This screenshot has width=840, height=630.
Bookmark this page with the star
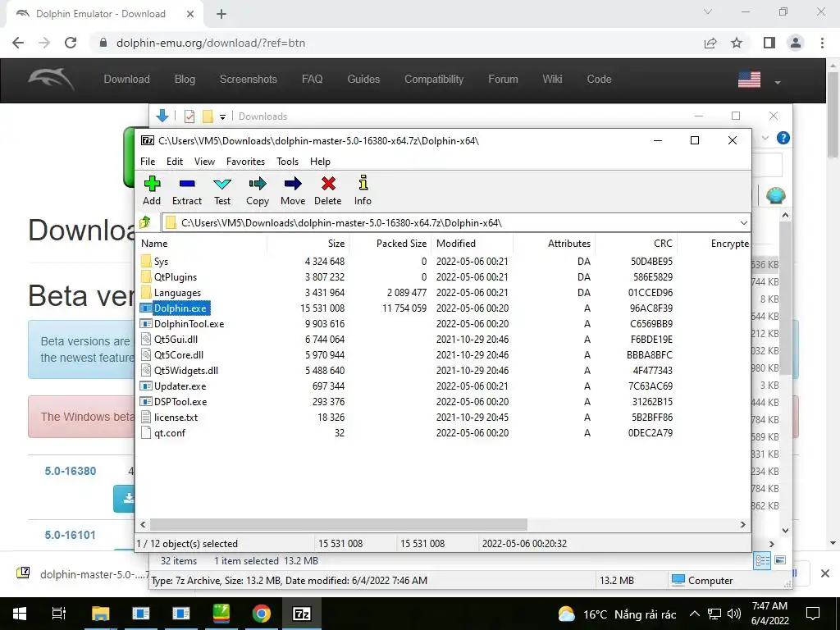point(737,43)
